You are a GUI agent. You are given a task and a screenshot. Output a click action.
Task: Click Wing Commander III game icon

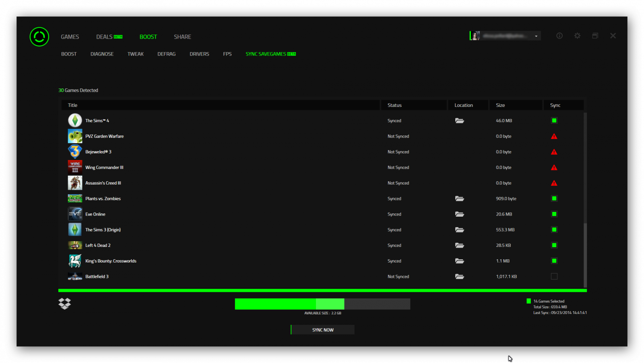click(75, 167)
